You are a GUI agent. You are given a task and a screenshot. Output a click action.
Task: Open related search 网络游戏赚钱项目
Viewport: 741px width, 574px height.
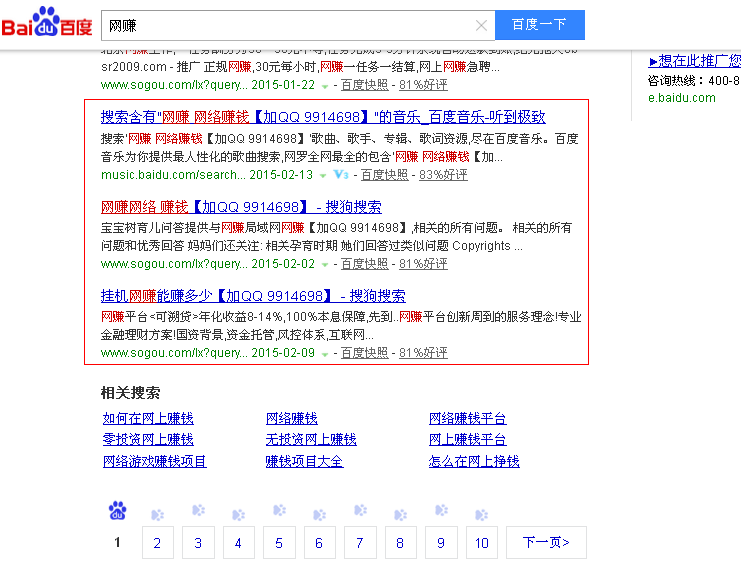154,461
